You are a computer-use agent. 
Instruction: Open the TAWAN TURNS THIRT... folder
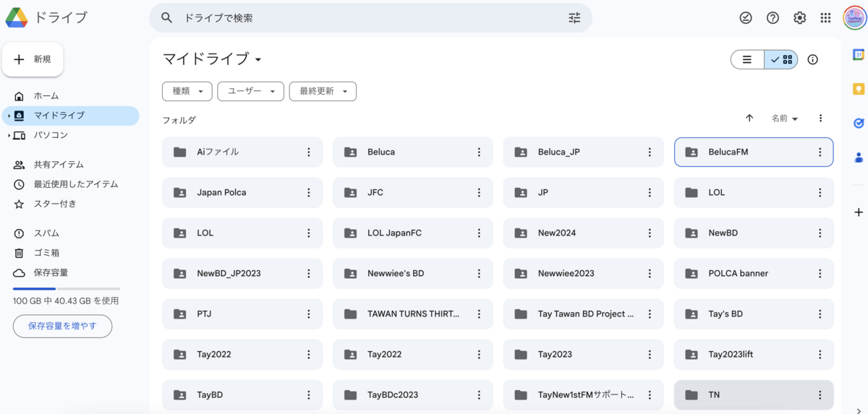[413, 314]
